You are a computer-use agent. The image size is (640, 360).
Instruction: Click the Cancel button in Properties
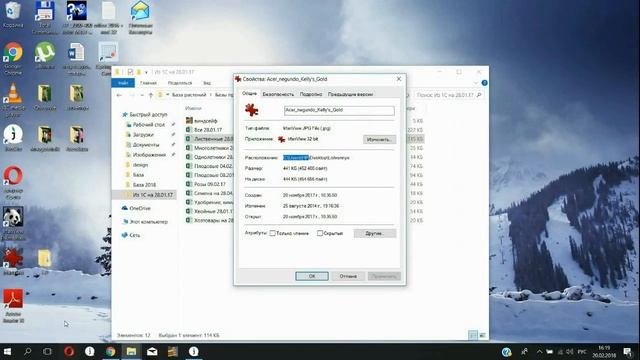348,276
